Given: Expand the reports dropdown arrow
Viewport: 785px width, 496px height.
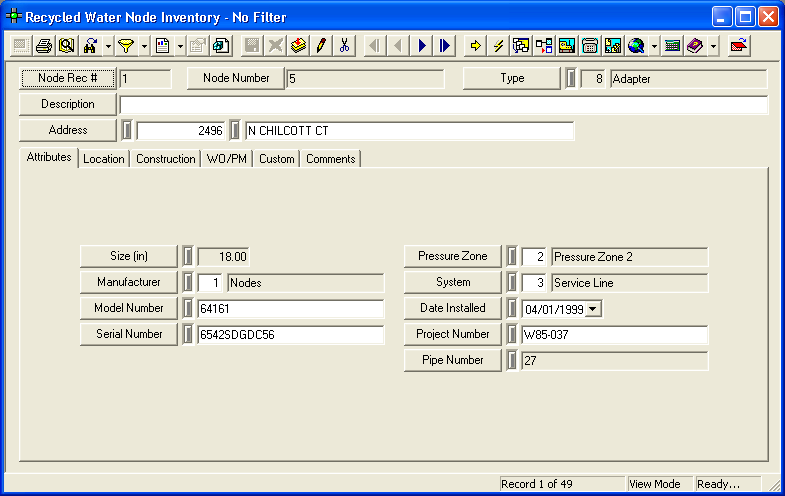Looking at the screenshot, I should 180,47.
